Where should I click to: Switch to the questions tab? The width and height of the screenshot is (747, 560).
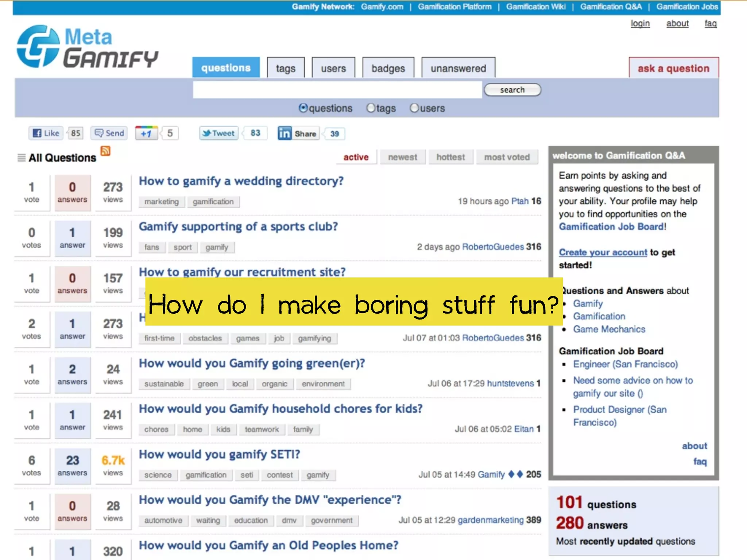(226, 67)
